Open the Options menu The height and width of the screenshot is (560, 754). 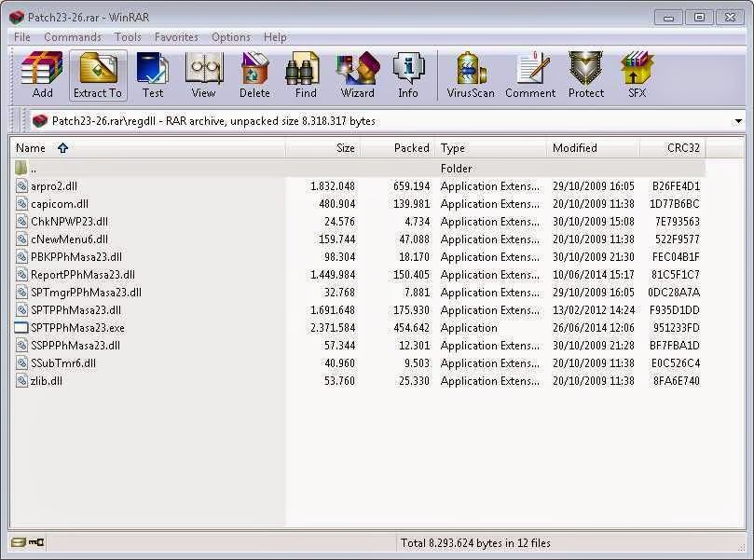[x=231, y=37]
